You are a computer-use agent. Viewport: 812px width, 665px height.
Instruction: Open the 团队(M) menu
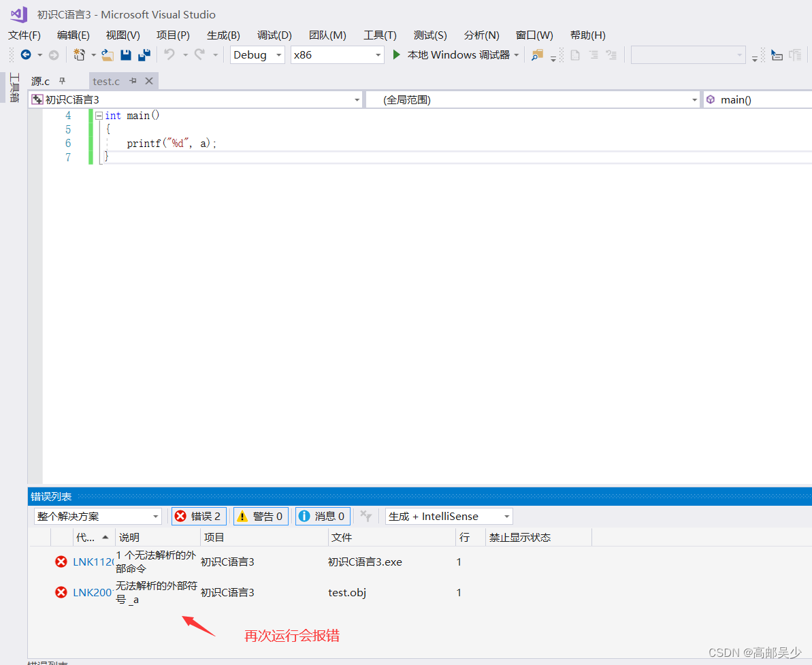coord(327,35)
